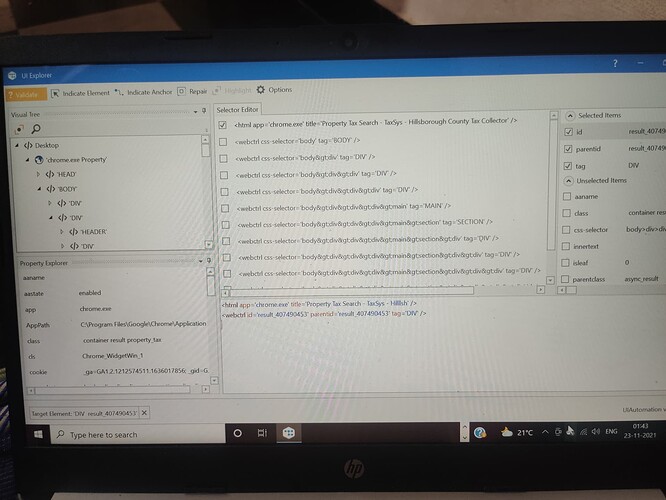The width and height of the screenshot is (666, 500).
Task: Click Indicate Anchor in the toolbar
Action: [144, 92]
